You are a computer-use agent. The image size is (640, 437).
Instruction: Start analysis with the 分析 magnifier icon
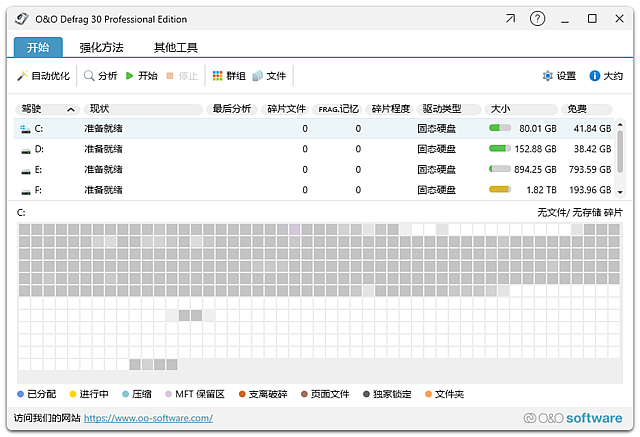pos(89,76)
